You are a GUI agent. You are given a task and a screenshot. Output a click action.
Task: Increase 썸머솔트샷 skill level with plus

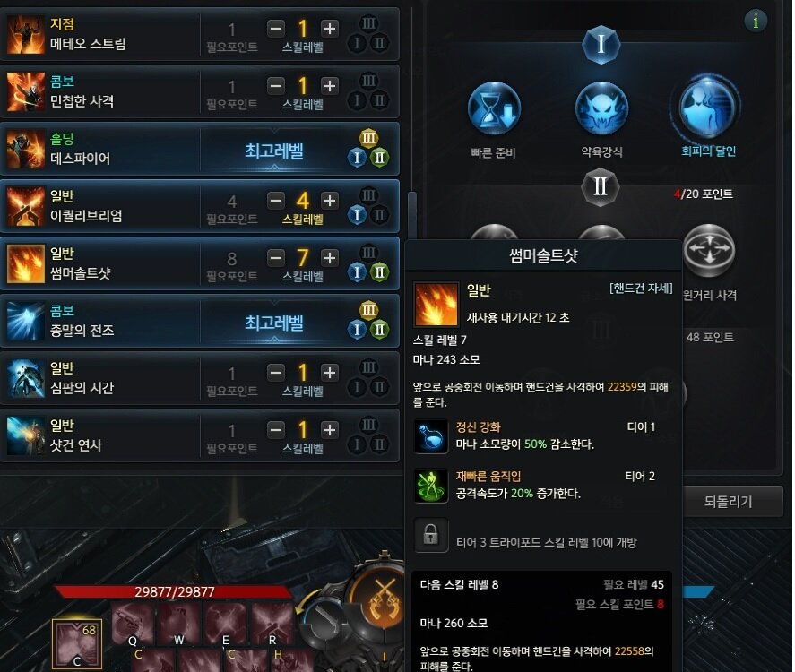click(330, 258)
